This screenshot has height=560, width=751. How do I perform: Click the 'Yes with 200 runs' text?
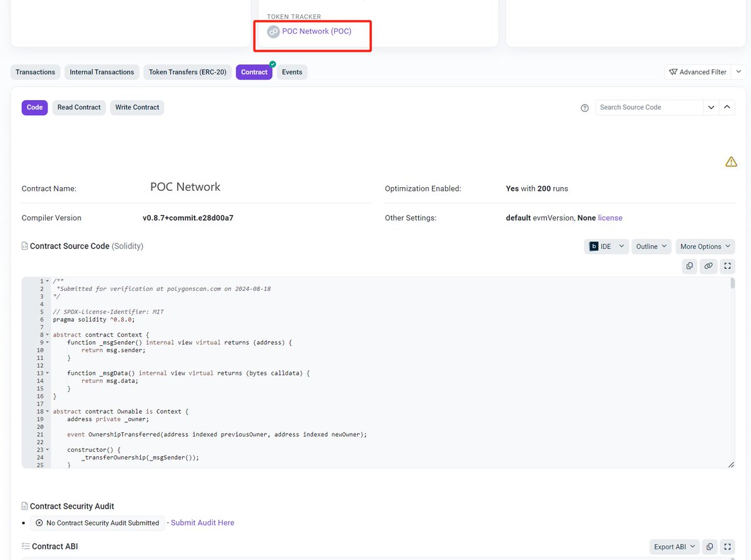click(x=537, y=188)
